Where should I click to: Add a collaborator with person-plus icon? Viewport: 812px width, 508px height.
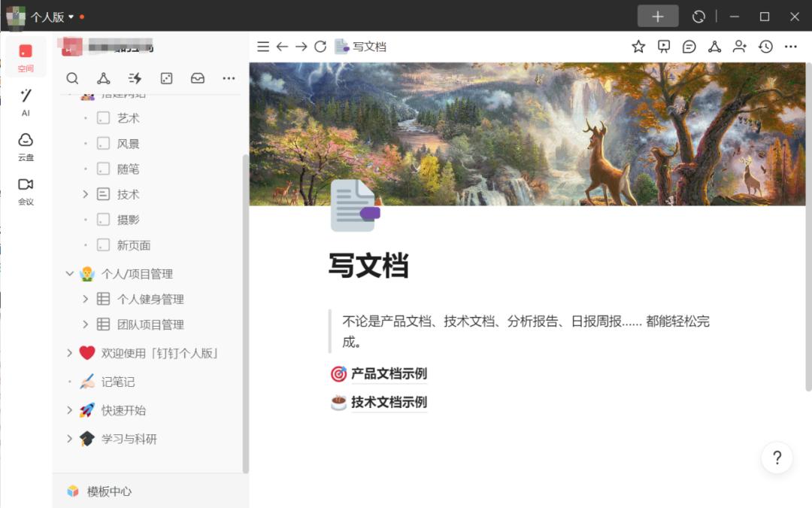[740, 47]
